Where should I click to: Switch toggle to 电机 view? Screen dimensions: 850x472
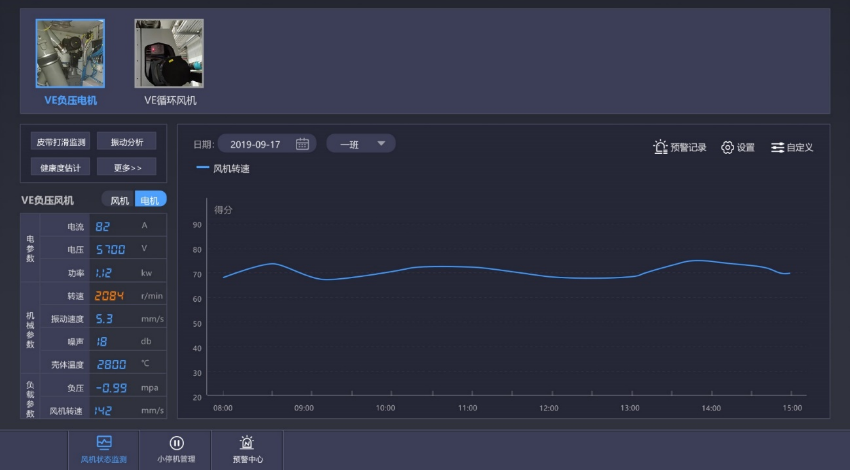point(150,200)
